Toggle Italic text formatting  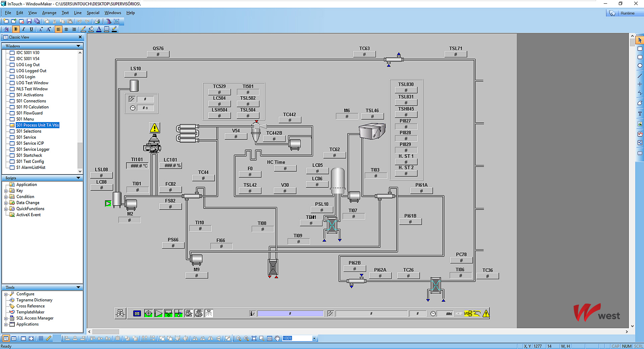click(23, 29)
